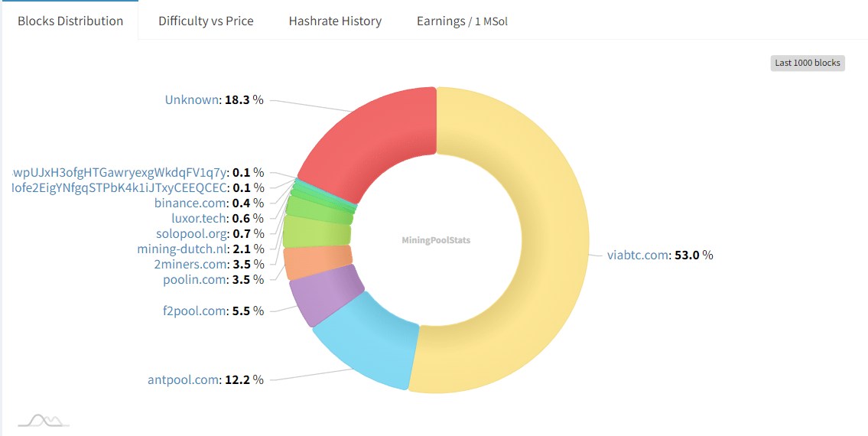Open the 2miners.com link
This screenshot has width=868, height=436.
191,264
